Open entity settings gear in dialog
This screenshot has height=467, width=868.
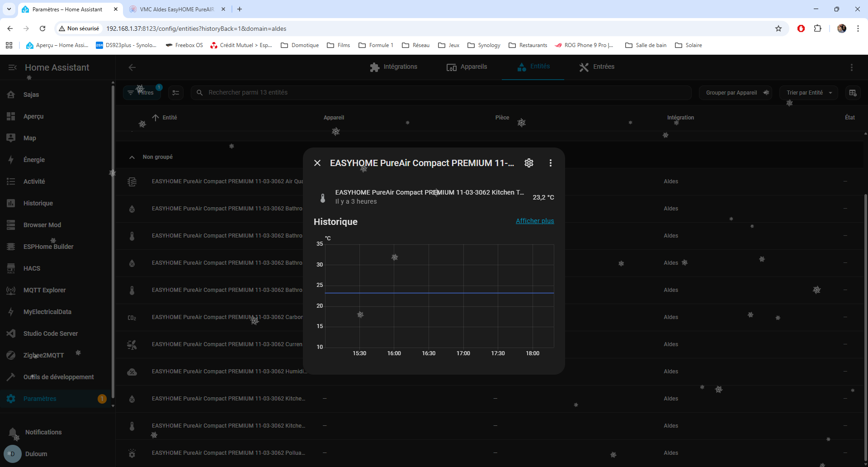point(529,163)
